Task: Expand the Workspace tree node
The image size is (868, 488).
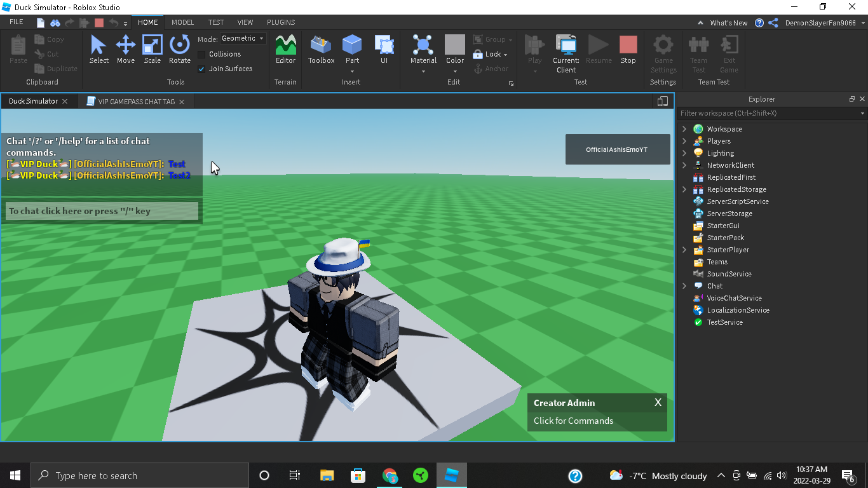Action: tap(684, 129)
